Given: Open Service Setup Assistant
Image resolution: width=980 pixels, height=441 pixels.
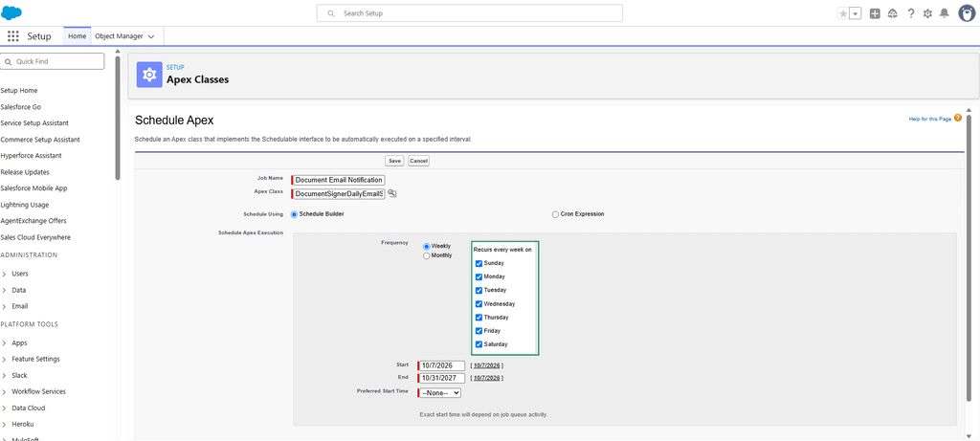Looking at the screenshot, I should (x=35, y=123).
